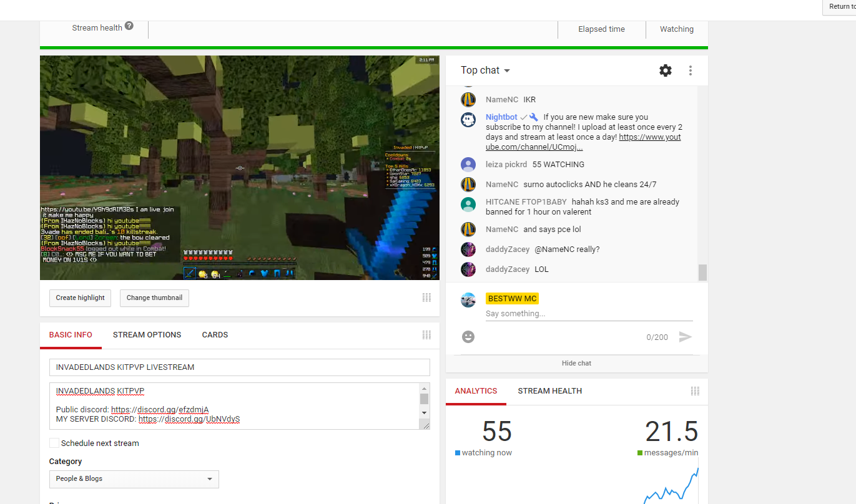Open the STREAM OPTIONS tab

(147, 335)
